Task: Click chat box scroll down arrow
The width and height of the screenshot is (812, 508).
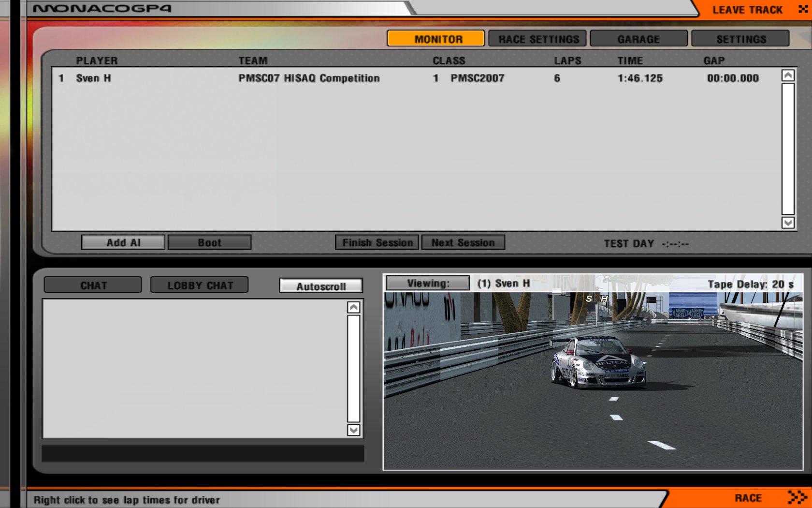Action: pyautogui.click(x=354, y=430)
